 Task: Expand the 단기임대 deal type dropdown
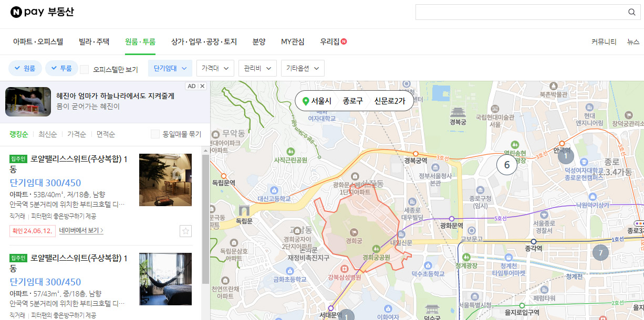[x=170, y=68]
